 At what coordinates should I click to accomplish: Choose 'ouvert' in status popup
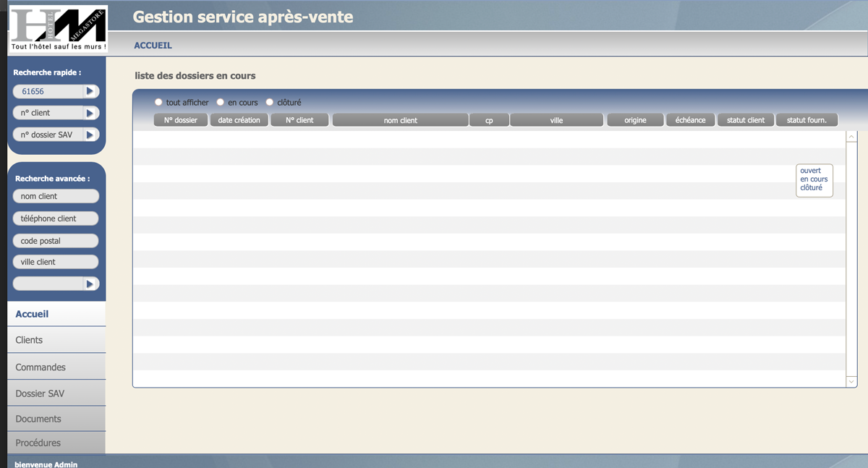(811, 171)
